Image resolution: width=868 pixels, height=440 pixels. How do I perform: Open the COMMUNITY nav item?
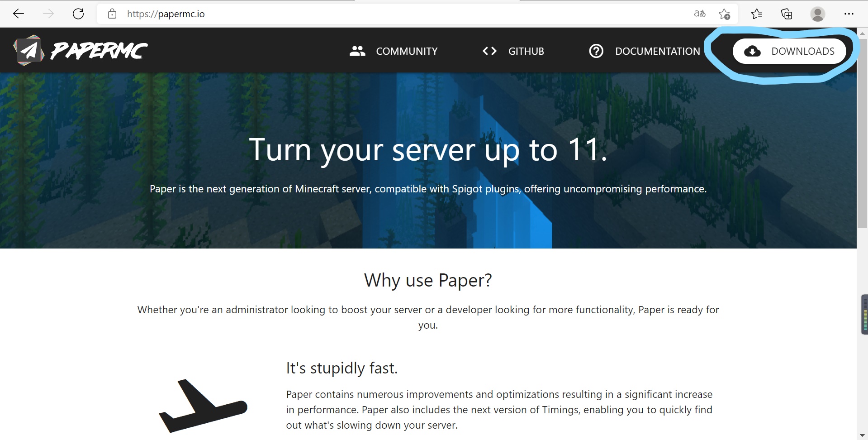point(394,51)
